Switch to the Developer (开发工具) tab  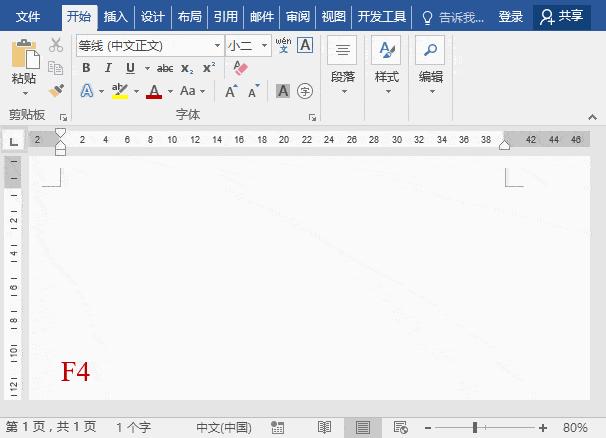click(381, 17)
